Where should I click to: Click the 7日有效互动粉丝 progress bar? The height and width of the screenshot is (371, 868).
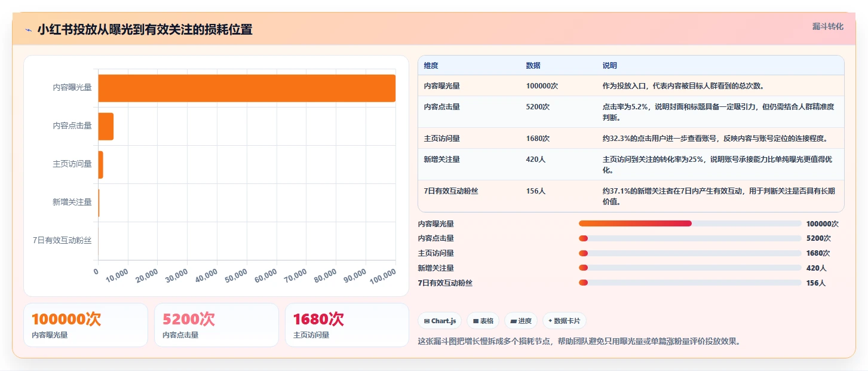click(x=690, y=283)
